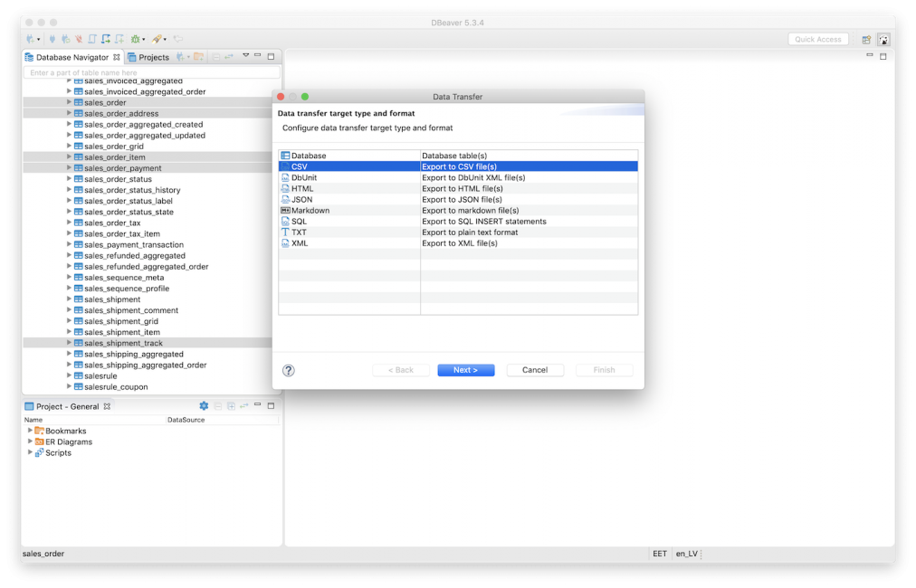This screenshot has width=916, height=588.
Task: Click the search metadata flashlight icon
Action: click(x=158, y=40)
